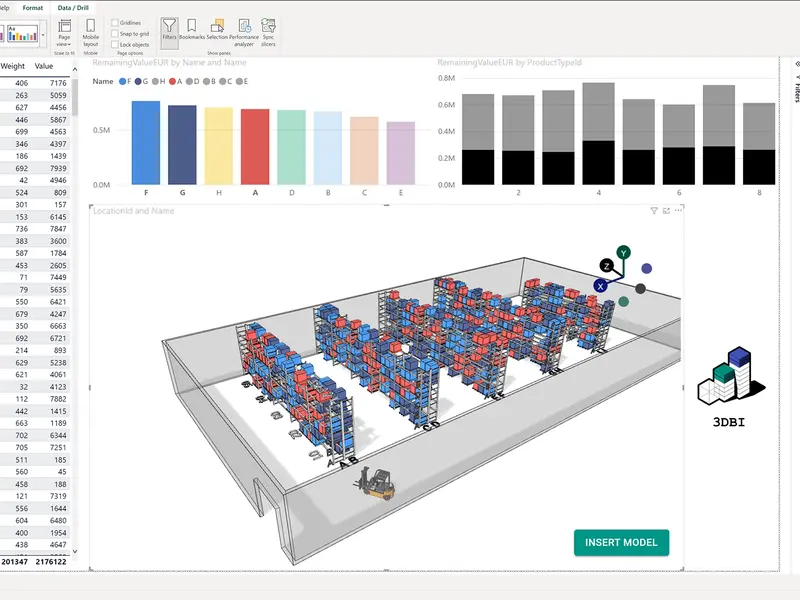Enter focus mode on the 3D visual
800x600 pixels.
[666, 211]
